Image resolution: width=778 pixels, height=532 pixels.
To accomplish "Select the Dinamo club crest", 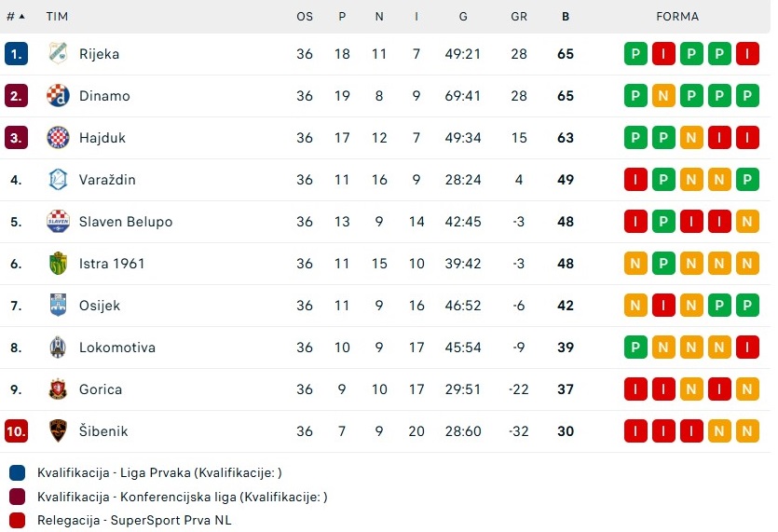I will [58, 95].
